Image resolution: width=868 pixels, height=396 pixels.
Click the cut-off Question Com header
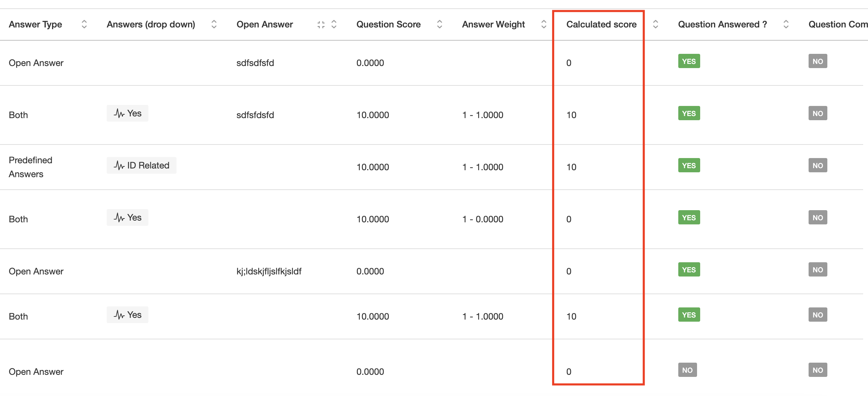838,24
